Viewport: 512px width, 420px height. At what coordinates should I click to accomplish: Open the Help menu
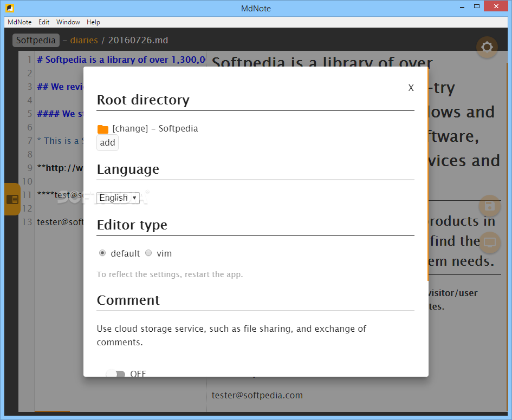pos(93,22)
